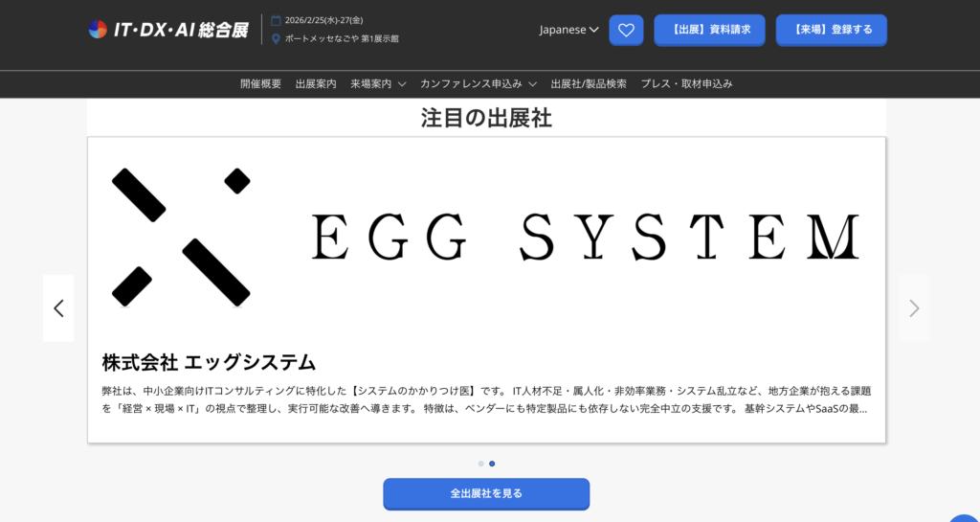Viewport: 980px width, 522px height.
Task: Open the 出展案内 menu item
Action: click(x=316, y=84)
